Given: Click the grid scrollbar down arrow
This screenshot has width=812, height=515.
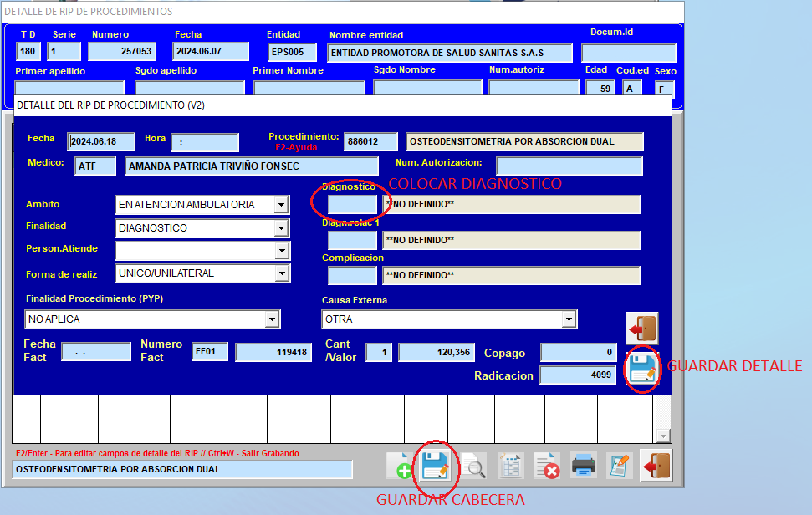Looking at the screenshot, I should pyautogui.click(x=663, y=436).
